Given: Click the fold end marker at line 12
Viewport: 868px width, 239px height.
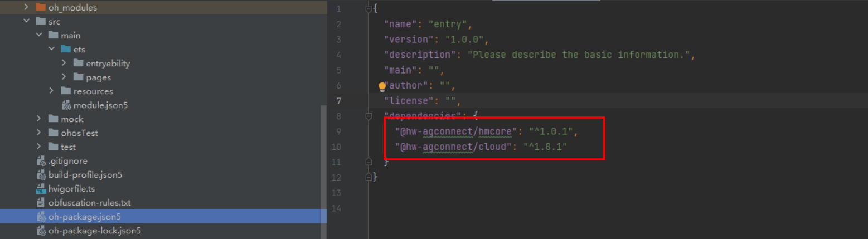Looking at the screenshot, I should coord(368,177).
